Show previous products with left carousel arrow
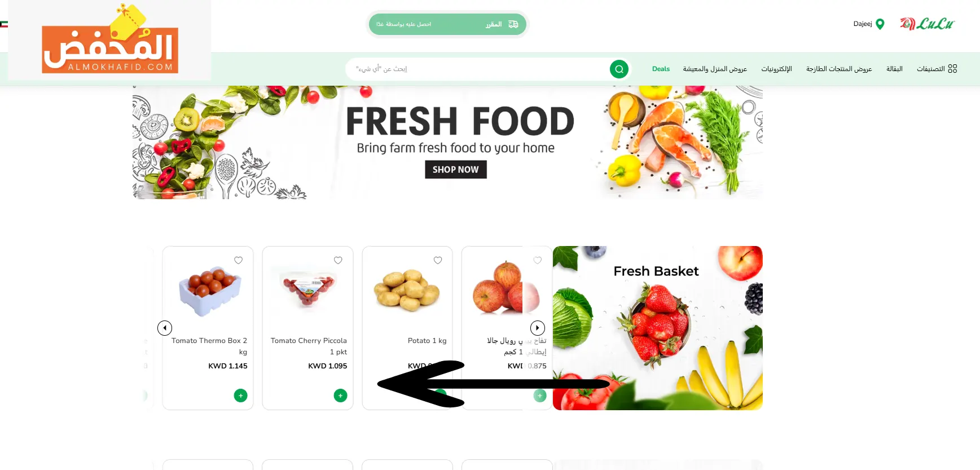Image resolution: width=980 pixels, height=470 pixels. 165,328
